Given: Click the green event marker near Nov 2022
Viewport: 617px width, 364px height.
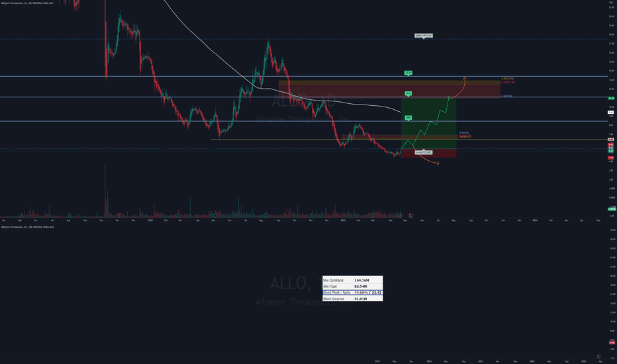Looking at the screenshot, I should click(312, 215).
